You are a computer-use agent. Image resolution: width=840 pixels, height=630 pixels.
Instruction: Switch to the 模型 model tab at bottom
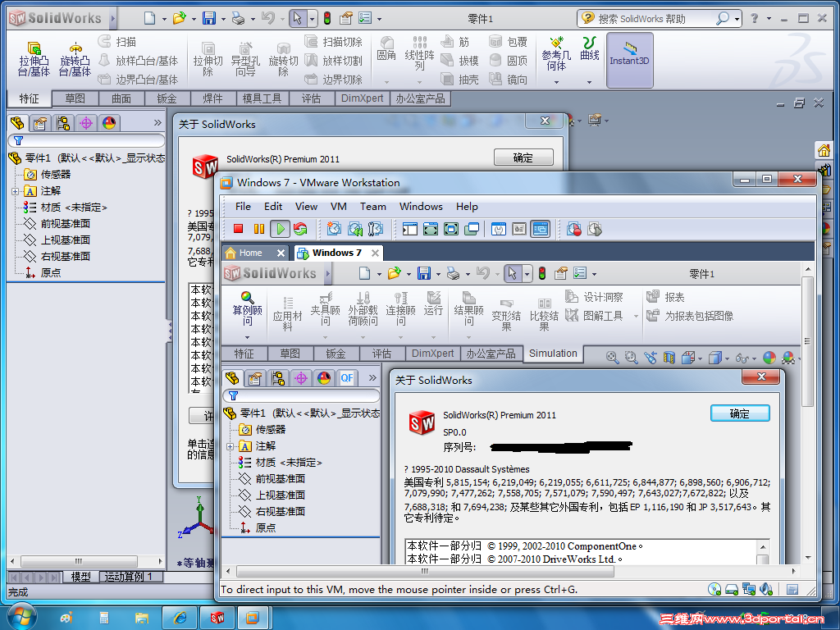[x=81, y=577]
